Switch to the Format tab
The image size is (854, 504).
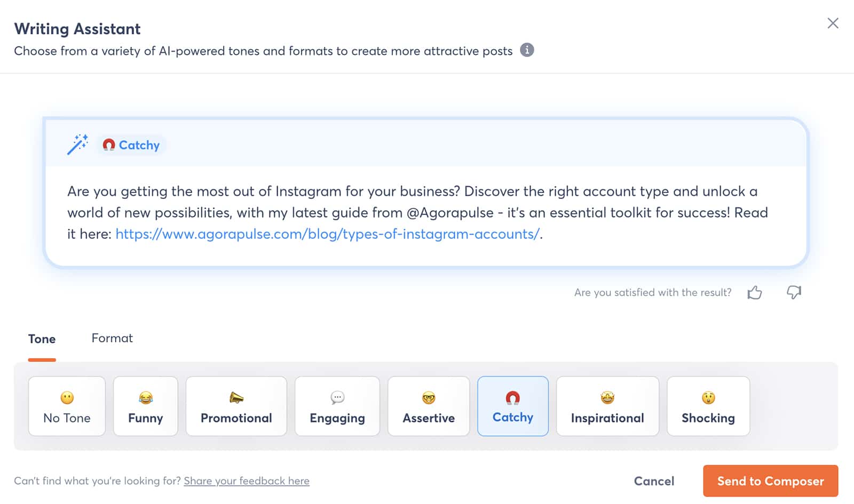pos(112,338)
